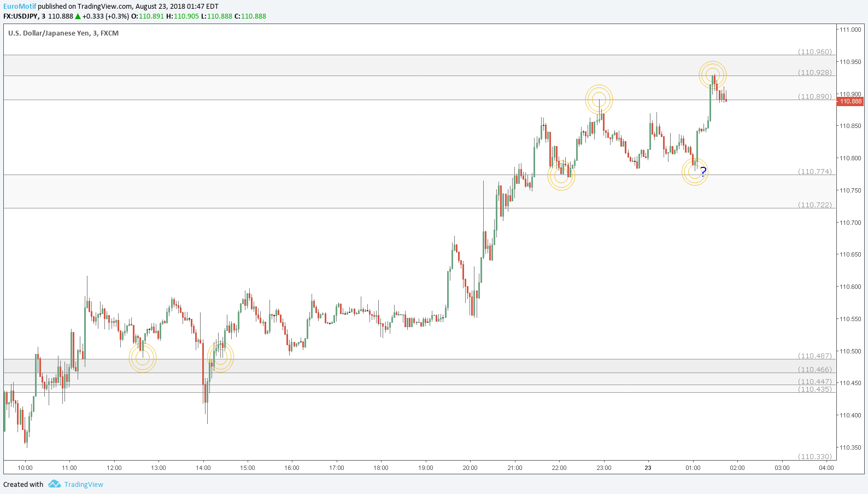Click the 110.750 price axis label
Image resolution: width=868 pixels, height=494 pixels.
click(851, 190)
